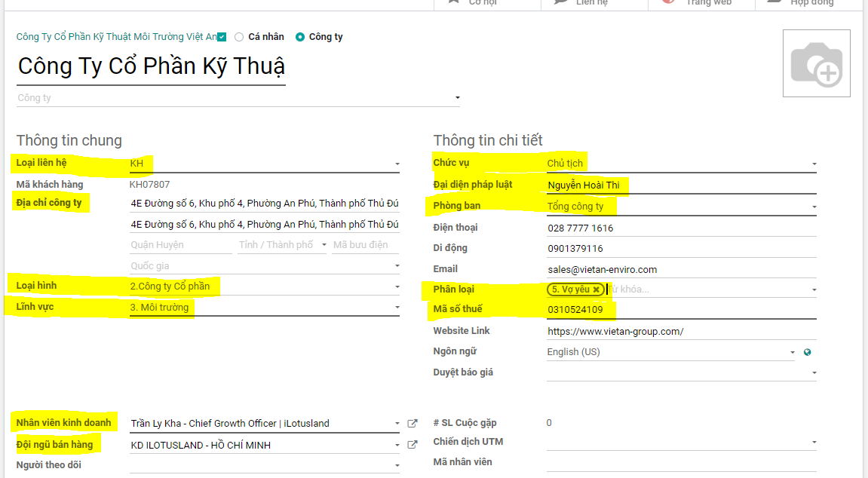Open Nhân viên kinh doanh external link icon

[413, 423]
